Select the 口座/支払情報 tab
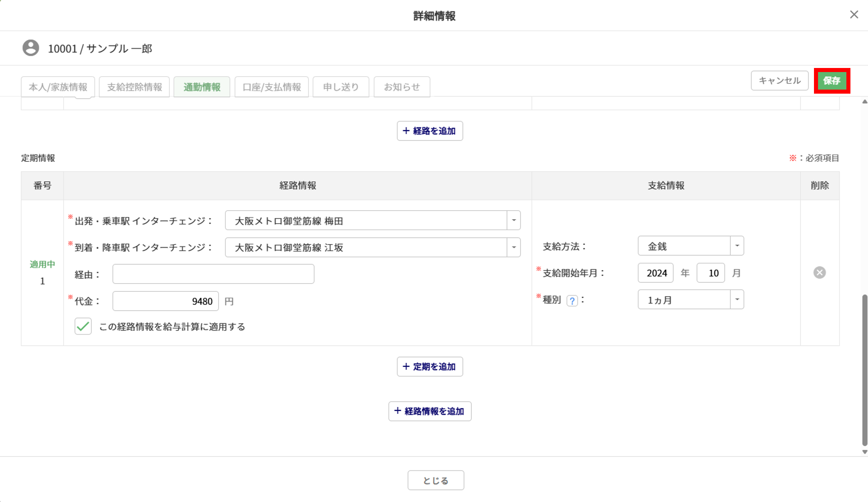Screen dimensions: 868x502 pos(271,87)
